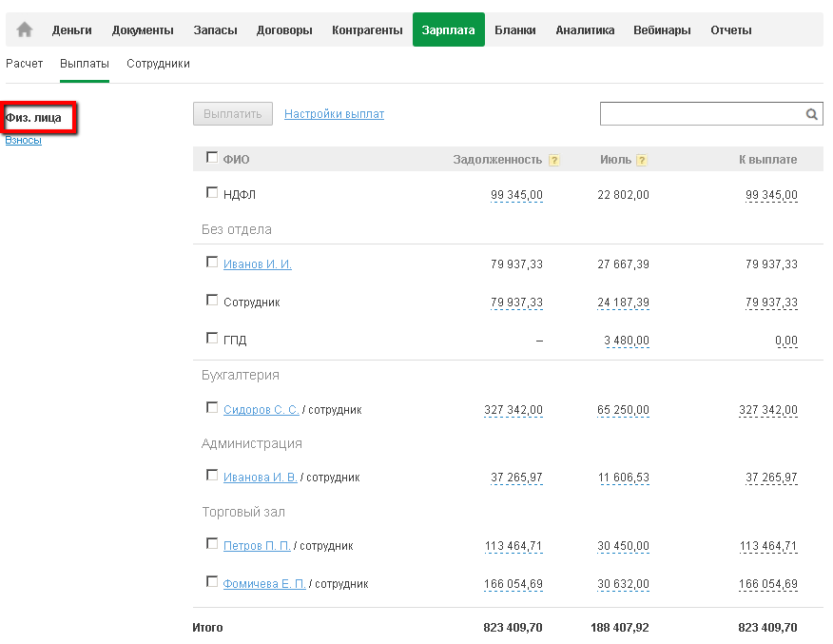
Task: Enable checkbox for Фомичева Е. П.
Action: click(212, 582)
